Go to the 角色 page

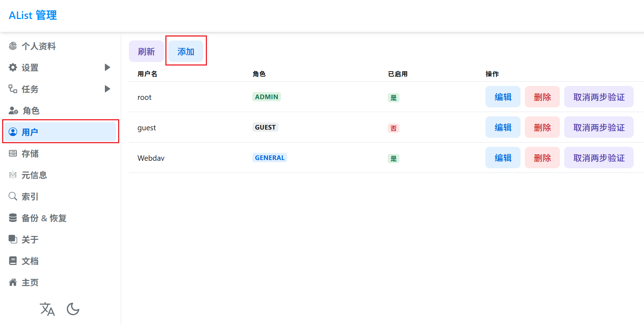[60, 110]
